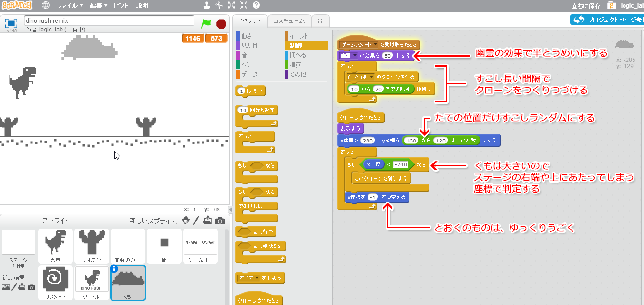The image size is (644, 305).
Task: Select ゲームオーバー sprite thumbnail
Action: point(201,246)
